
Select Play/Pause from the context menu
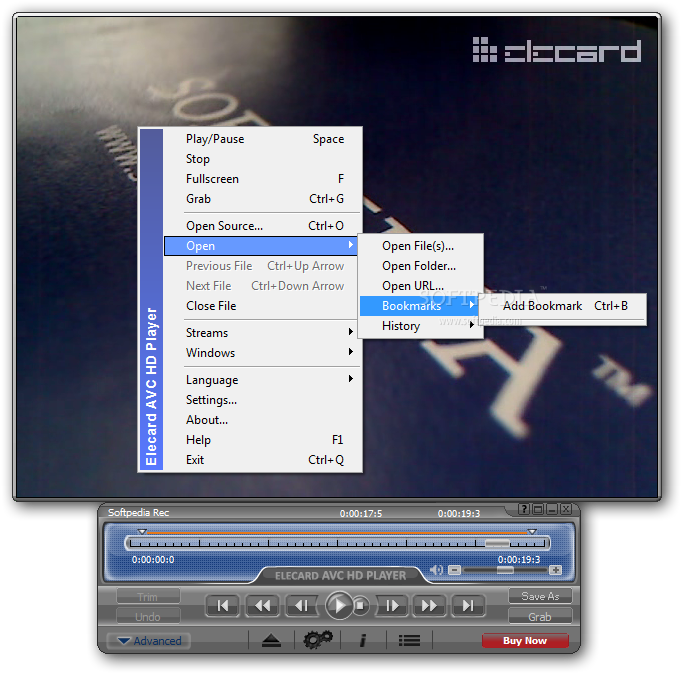tap(262, 139)
